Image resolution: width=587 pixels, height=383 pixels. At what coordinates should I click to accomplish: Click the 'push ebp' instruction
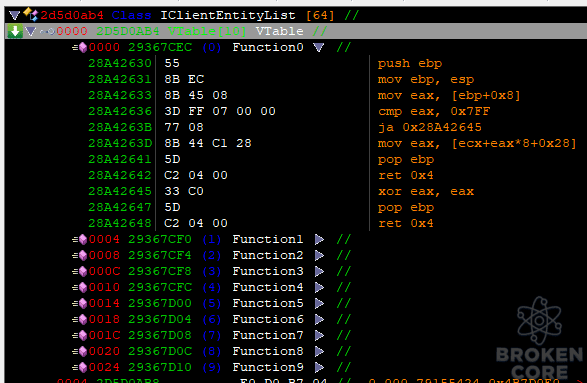410,64
